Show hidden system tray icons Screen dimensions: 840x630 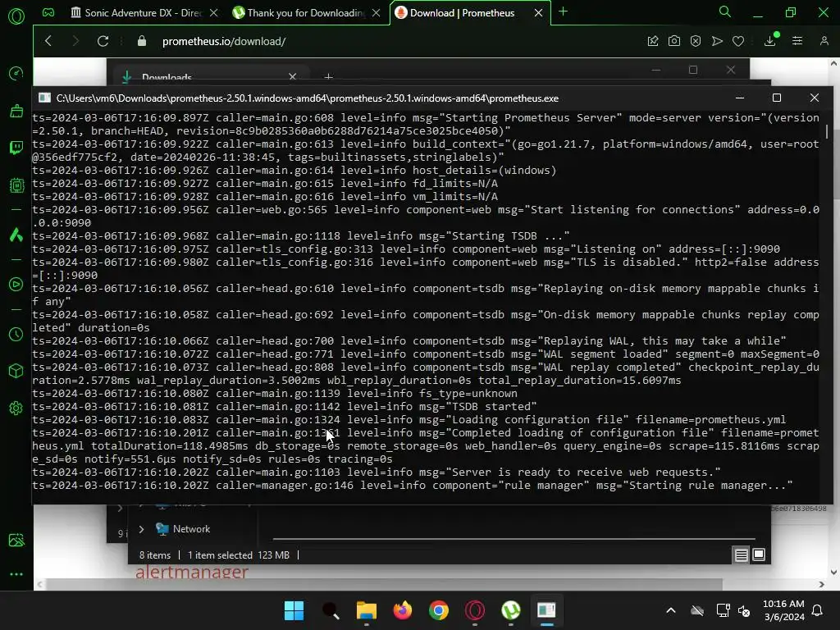671,610
